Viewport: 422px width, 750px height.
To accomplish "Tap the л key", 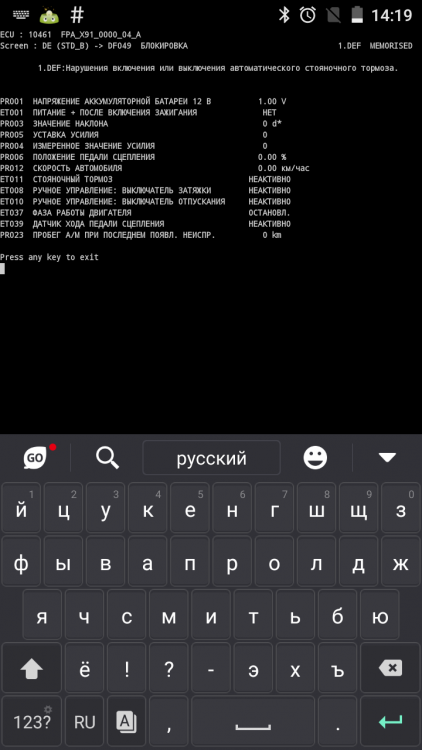I will pos(316,562).
